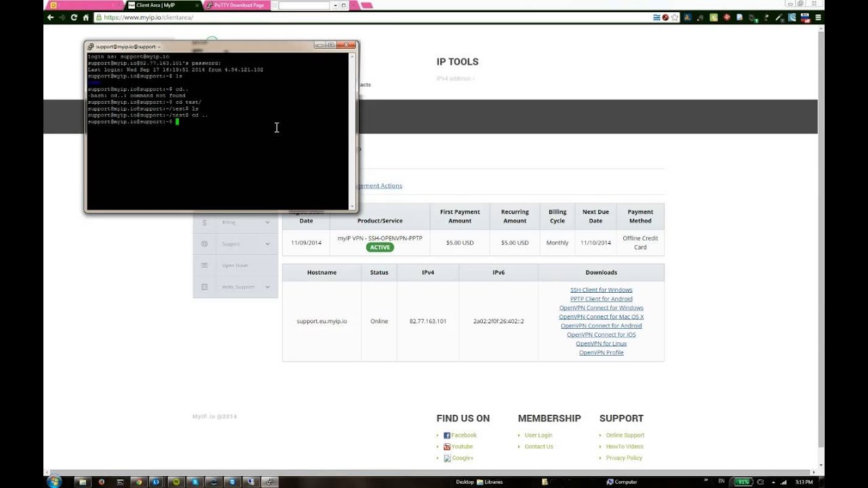Open Windows Start orb
Image resolution: width=868 pixels, height=488 pixels.
[54, 481]
